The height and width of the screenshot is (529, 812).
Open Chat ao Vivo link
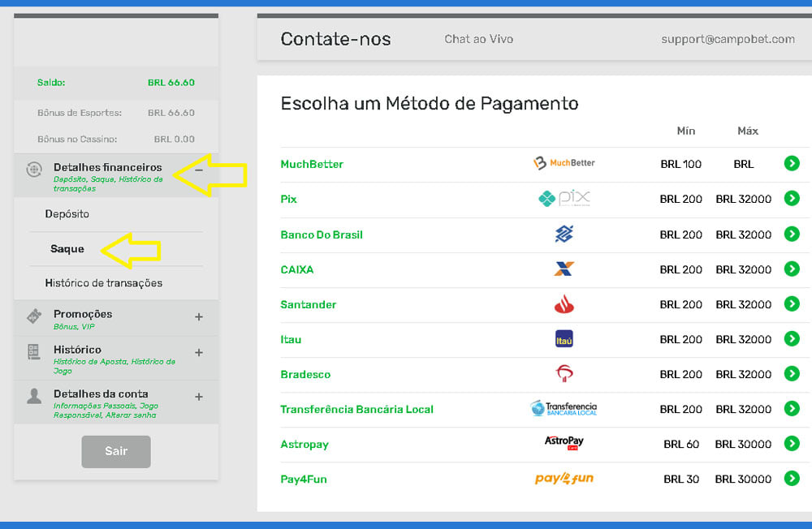(x=478, y=39)
